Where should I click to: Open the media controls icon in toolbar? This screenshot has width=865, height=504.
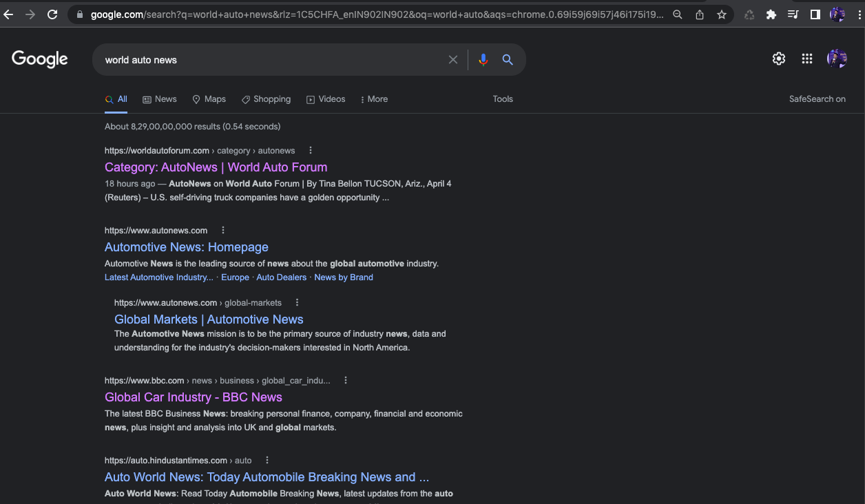click(x=793, y=14)
